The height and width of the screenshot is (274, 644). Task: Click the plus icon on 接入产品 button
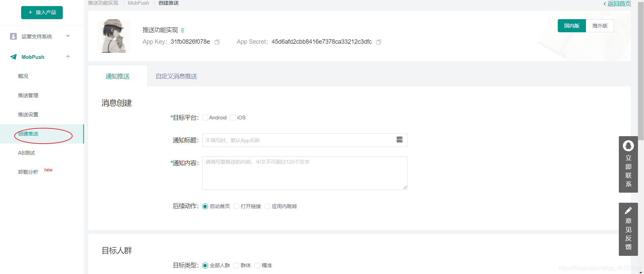tap(30, 12)
